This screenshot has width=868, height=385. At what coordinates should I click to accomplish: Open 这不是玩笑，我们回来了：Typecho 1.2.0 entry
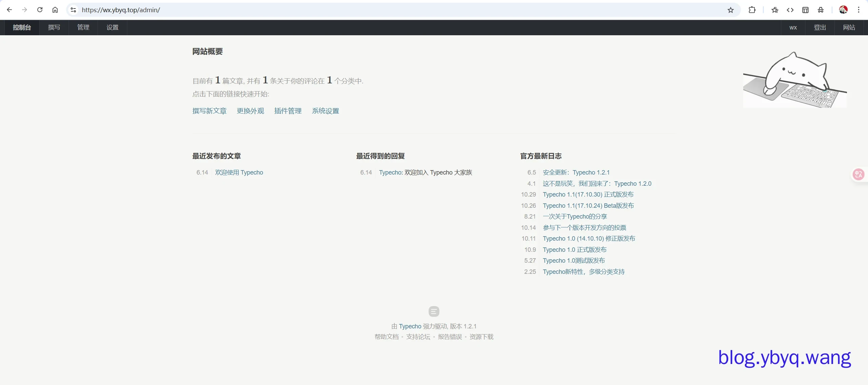click(x=597, y=184)
